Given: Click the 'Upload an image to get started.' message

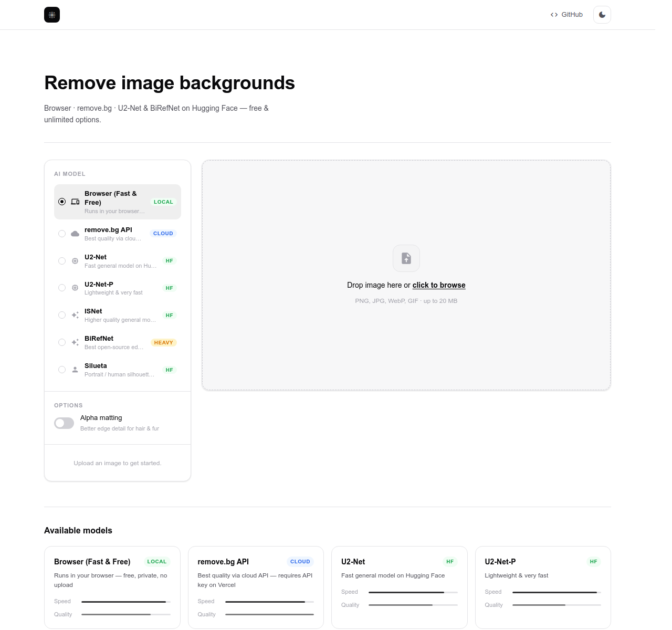Looking at the screenshot, I should coord(118,463).
